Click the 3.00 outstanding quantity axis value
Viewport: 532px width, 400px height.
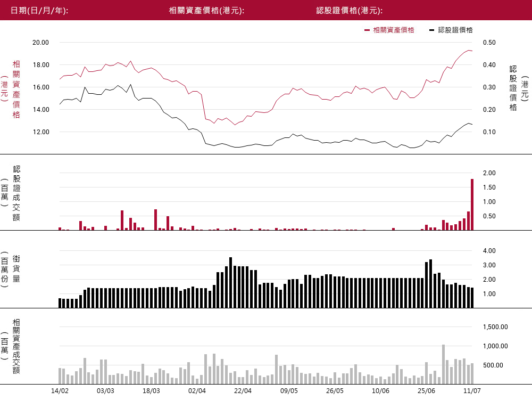(x=489, y=265)
